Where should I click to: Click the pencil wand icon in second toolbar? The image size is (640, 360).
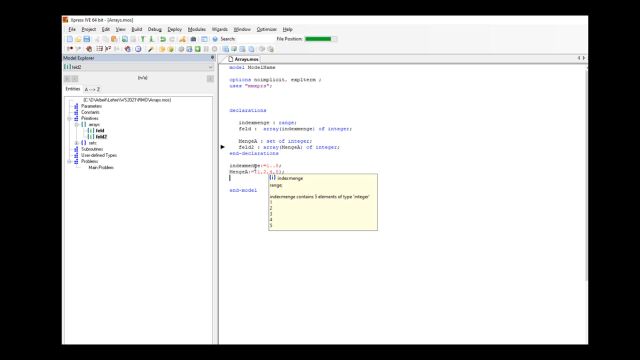point(151,49)
